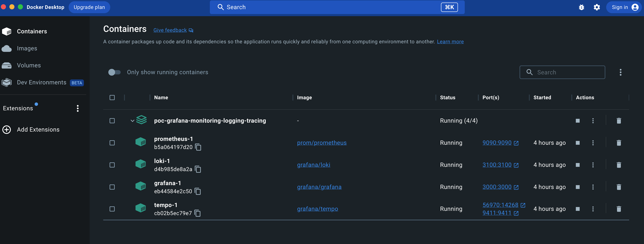Go to Images in the sidebar
Viewport: 644px width, 244px height.
tap(27, 48)
